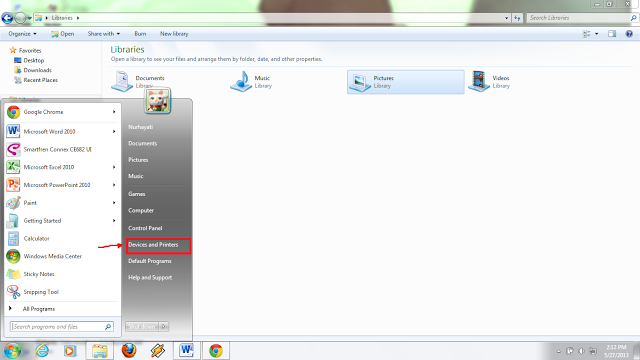Toggle the preview pane button in Explorer
The width and height of the screenshot is (640, 360).
click(612, 34)
